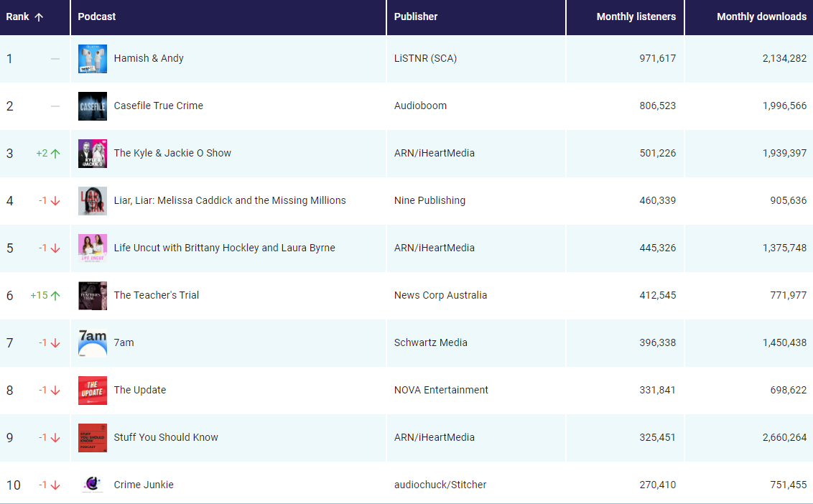Screen dimensions: 813x504
Task: Open the Casefile True Crime cover thumbnail
Action: click(93, 106)
